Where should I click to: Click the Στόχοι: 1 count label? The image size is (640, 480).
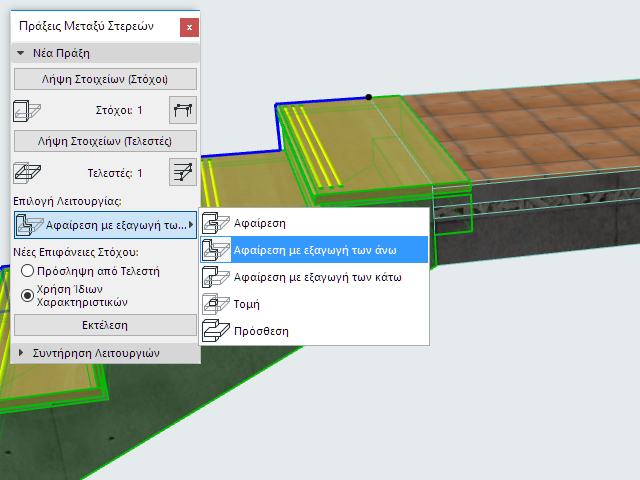click(119, 110)
